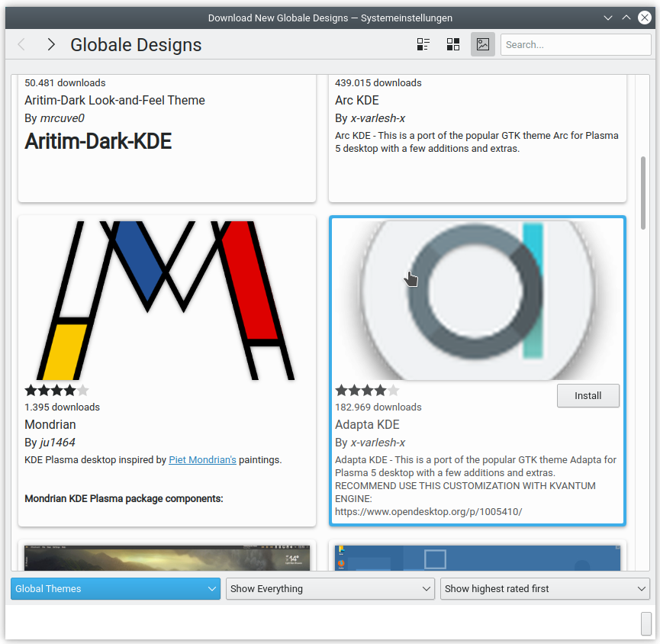Image resolution: width=660 pixels, height=644 pixels.
Task: Open the Show highest rated first dropdown
Action: coord(545,588)
